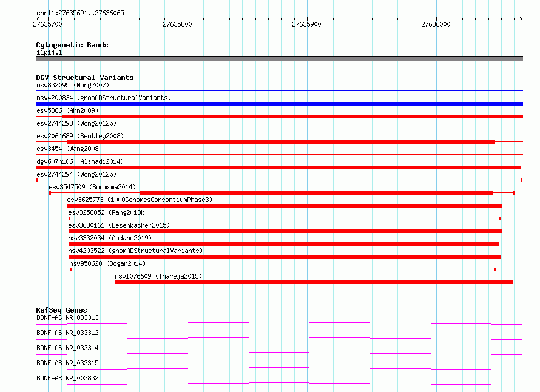Select variant nsv4200834 (gnomADStructuralVariants) label
Viewport: 540px width, 392px height.
(104, 98)
